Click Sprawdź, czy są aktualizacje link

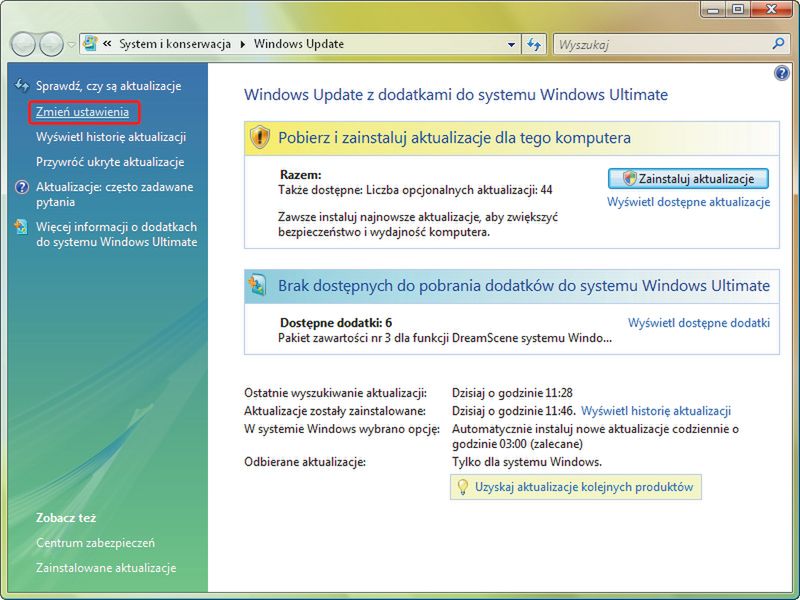pos(108,86)
